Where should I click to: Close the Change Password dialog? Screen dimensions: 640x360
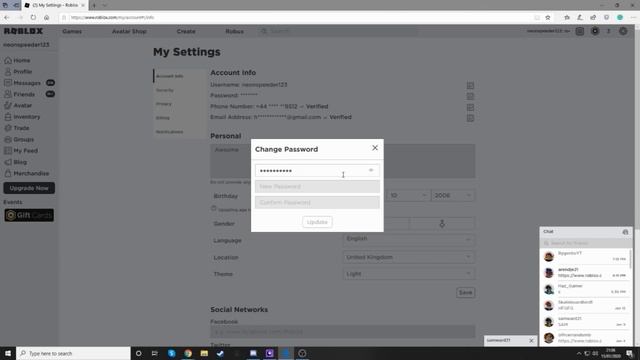tap(375, 148)
